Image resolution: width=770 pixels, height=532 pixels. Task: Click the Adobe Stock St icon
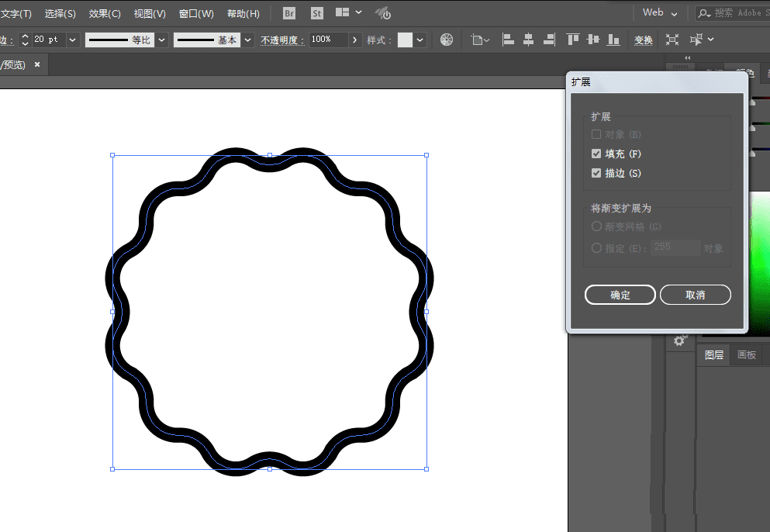316,13
